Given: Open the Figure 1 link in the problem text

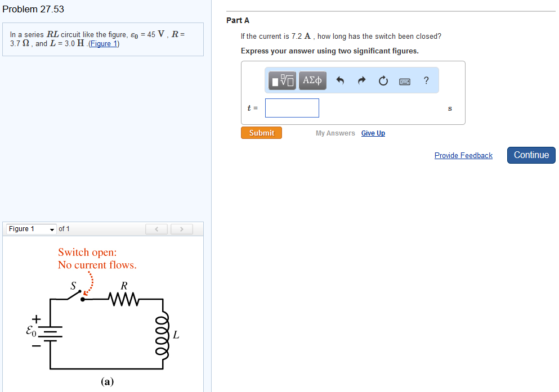Looking at the screenshot, I should click(x=104, y=43).
